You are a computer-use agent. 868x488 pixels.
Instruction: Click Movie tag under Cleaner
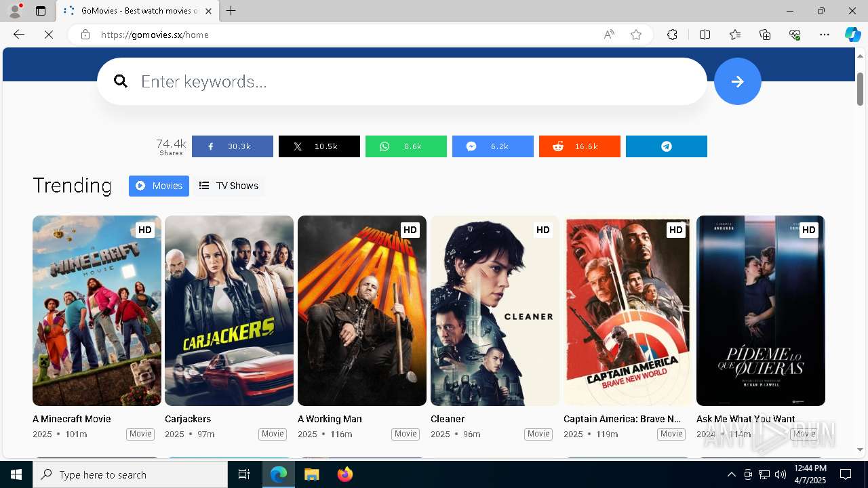tap(538, 434)
